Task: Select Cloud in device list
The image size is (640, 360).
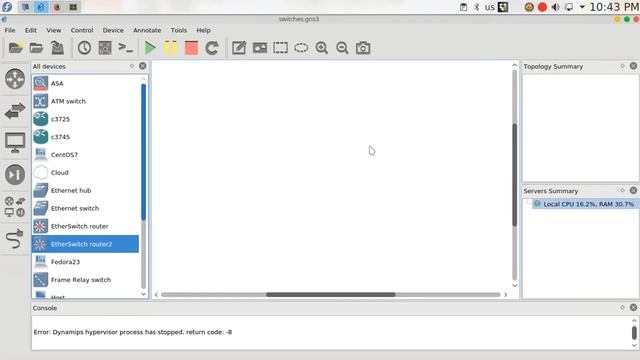Action: point(85,173)
